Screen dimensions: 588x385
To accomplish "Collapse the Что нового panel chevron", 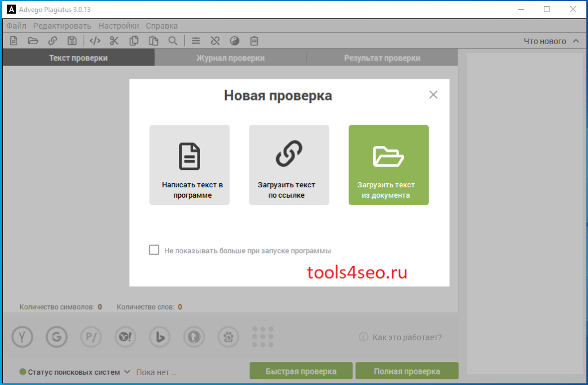I will coord(576,41).
